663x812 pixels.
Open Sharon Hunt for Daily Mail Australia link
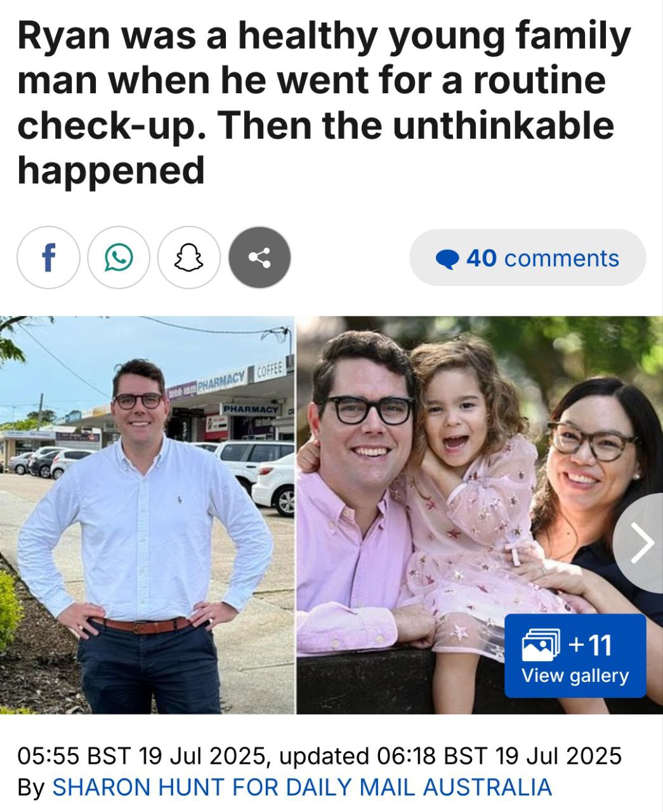pos(302,787)
